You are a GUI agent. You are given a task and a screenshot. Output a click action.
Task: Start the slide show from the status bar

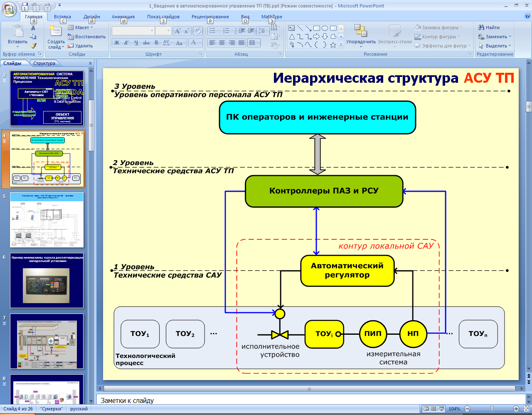(441, 409)
